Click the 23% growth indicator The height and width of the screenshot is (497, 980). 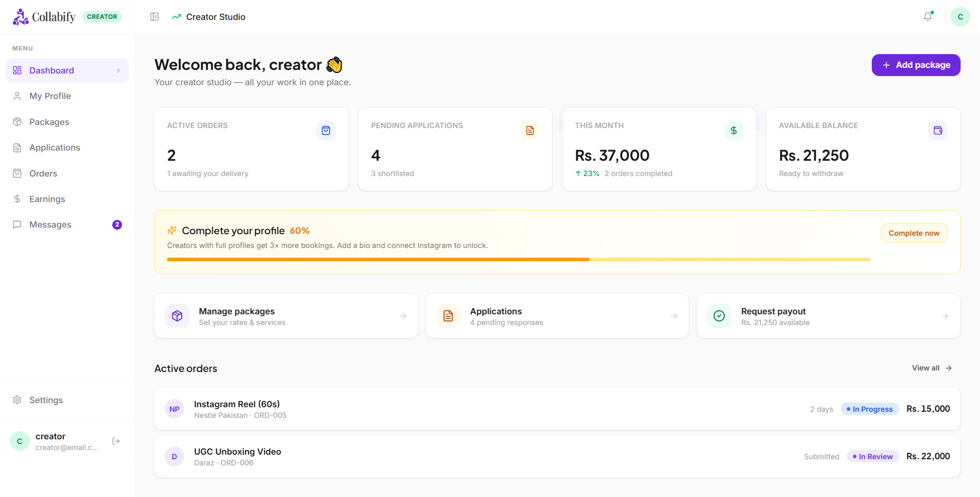tap(587, 173)
